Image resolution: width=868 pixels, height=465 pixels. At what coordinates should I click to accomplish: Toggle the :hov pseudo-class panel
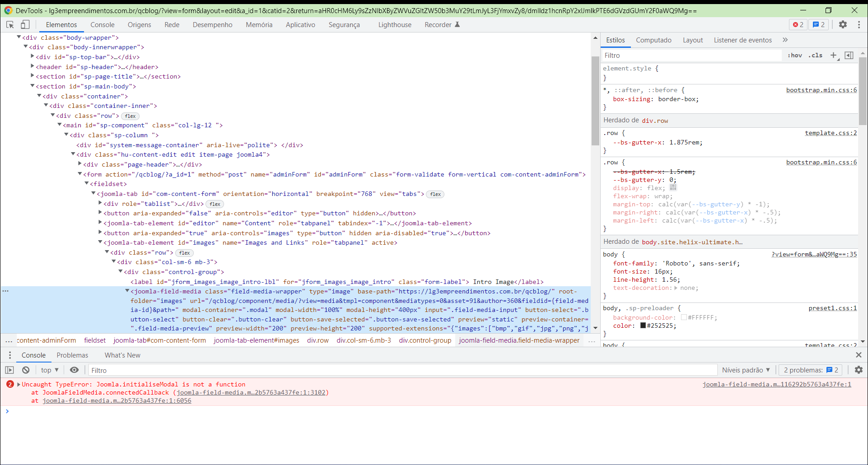pos(794,55)
